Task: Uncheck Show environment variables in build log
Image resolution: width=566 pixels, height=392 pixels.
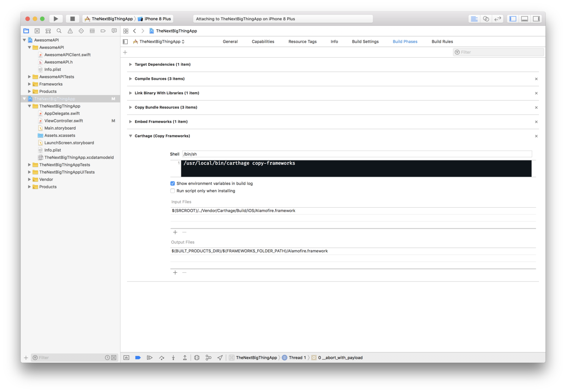Action: coord(173,183)
